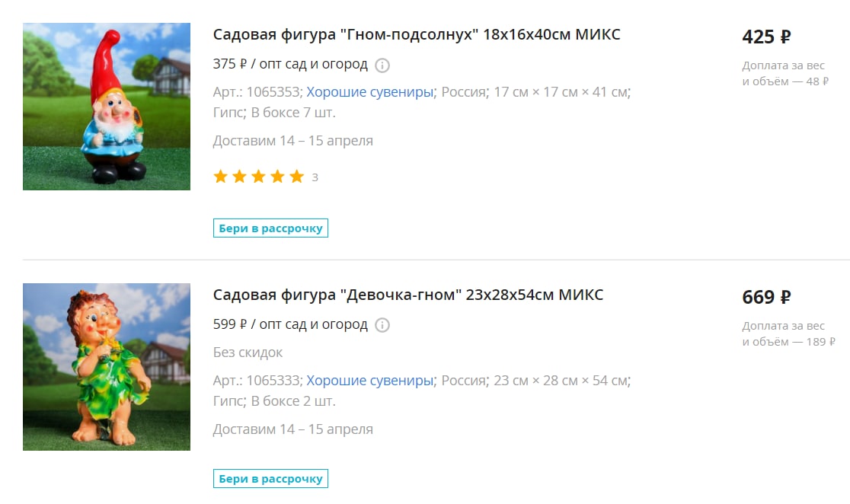The image size is (850, 504).
Task: Click the first star of the gnome rating
Action: coord(221,177)
